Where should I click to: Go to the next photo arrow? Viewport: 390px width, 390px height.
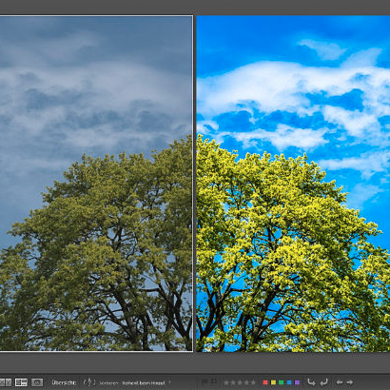click(350, 382)
